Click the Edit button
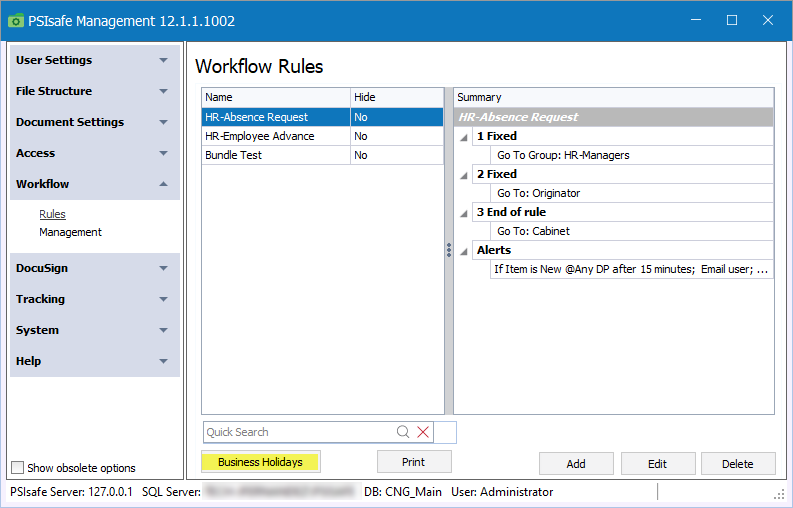The image size is (793, 508). click(x=657, y=463)
